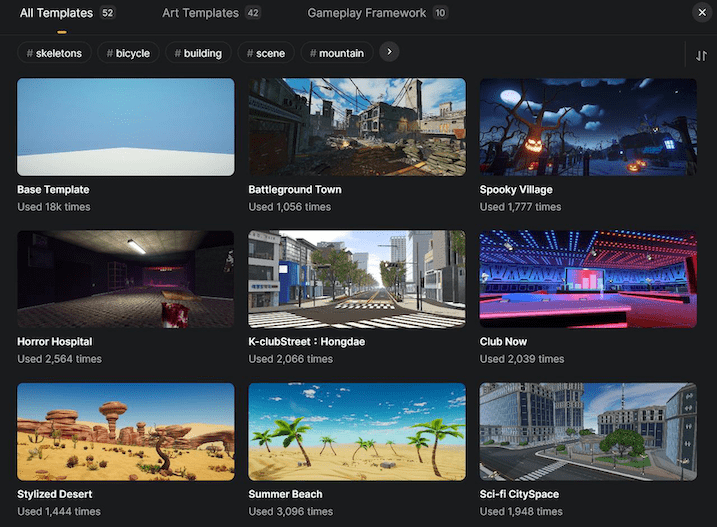Select the Club Now template preview
Viewport: 717px width, 527px height.
point(588,279)
